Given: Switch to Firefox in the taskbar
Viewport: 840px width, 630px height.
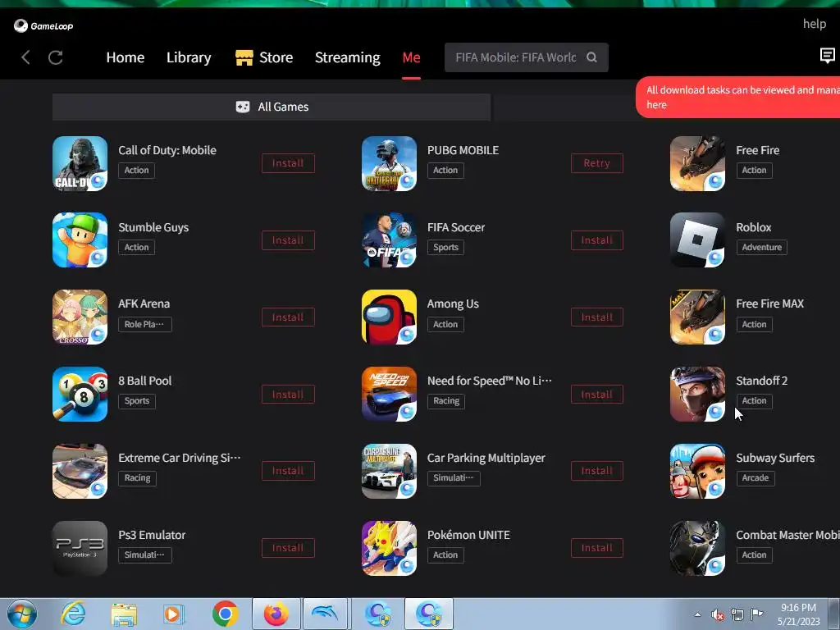Looking at the screenshot, I should [x=276, y=614].
